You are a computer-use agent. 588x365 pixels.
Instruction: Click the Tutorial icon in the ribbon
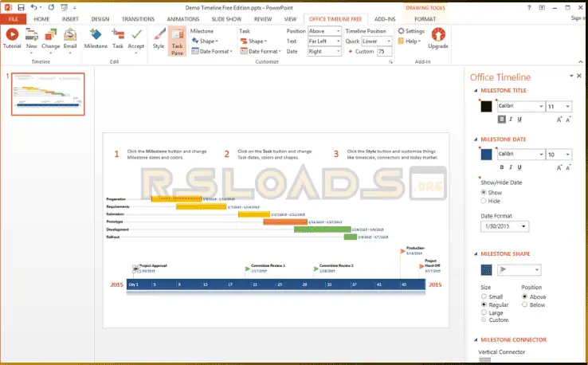[x=12, y=36]
